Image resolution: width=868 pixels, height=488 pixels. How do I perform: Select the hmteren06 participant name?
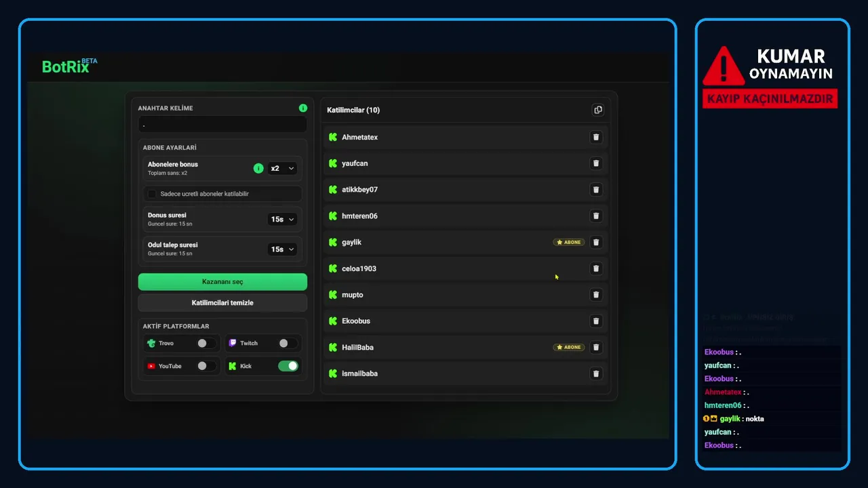click(x=359, y=216)
